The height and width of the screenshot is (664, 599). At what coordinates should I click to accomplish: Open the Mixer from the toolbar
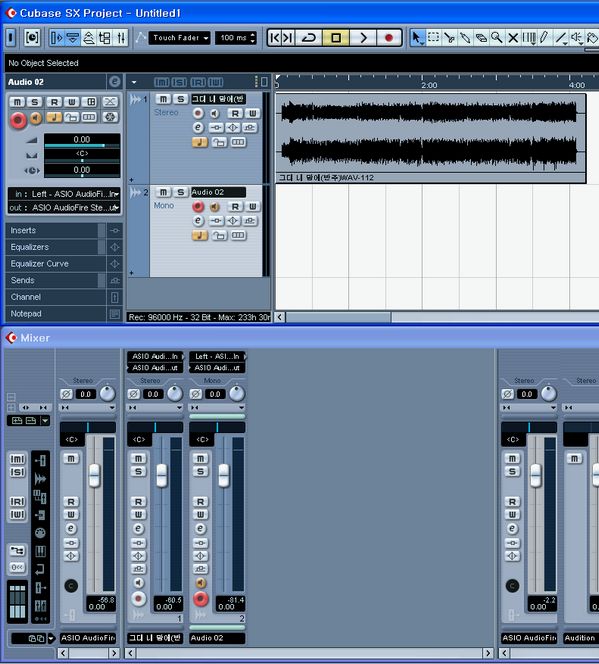121,38
